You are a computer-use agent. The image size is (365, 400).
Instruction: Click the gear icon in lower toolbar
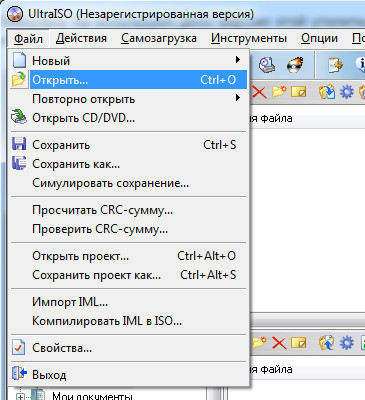[x=347, y=343]
